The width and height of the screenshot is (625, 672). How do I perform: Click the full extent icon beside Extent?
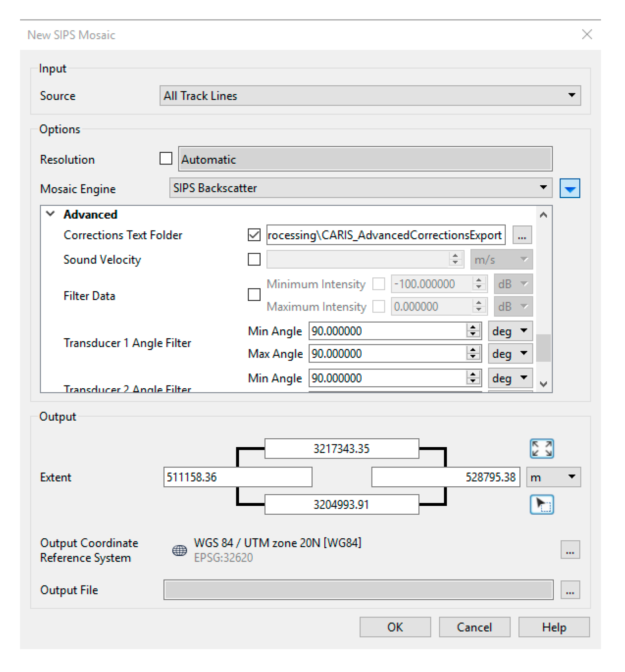541,448
